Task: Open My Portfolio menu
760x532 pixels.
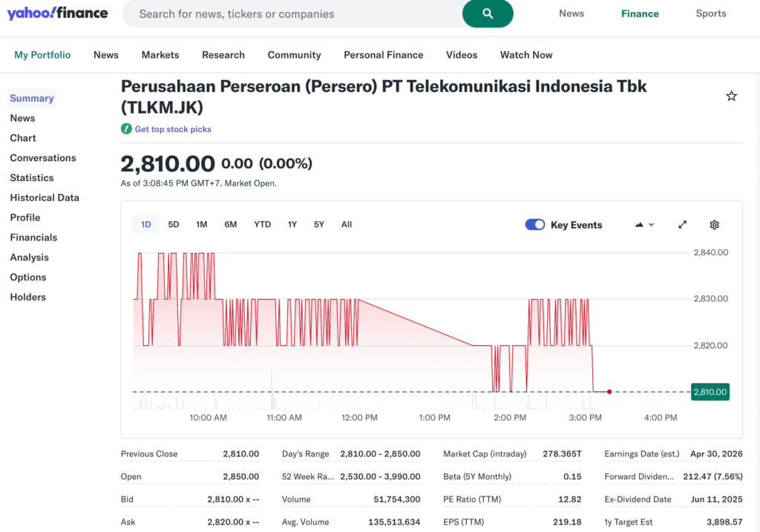Action: [x=42, y=55]
